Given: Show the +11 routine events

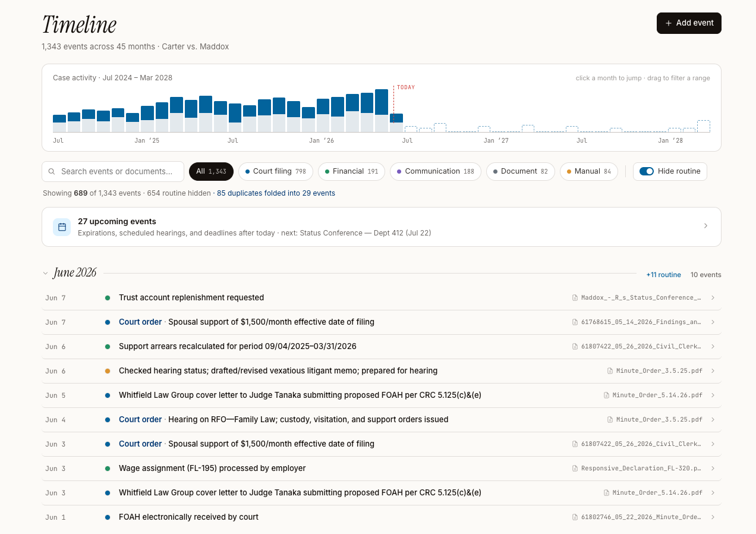Looking at the screenshot, I should 663,275.
